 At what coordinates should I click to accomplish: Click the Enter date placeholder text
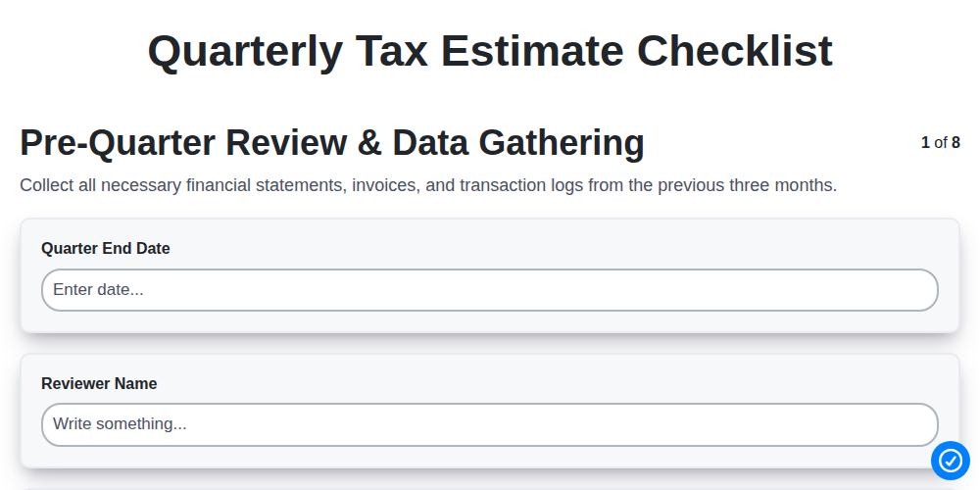(x=98, y=290)
